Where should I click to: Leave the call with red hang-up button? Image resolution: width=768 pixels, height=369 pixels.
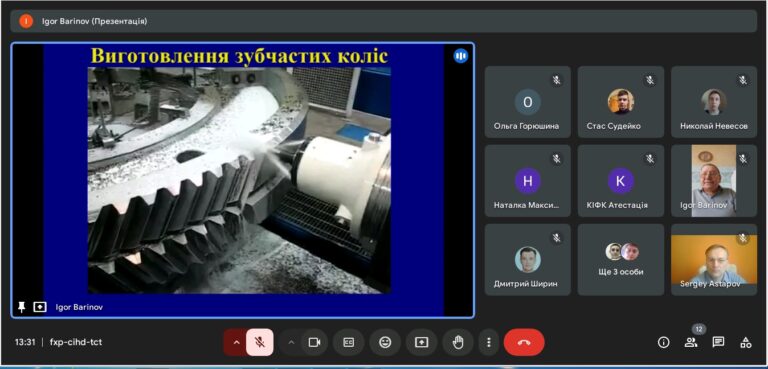[524, 343]
